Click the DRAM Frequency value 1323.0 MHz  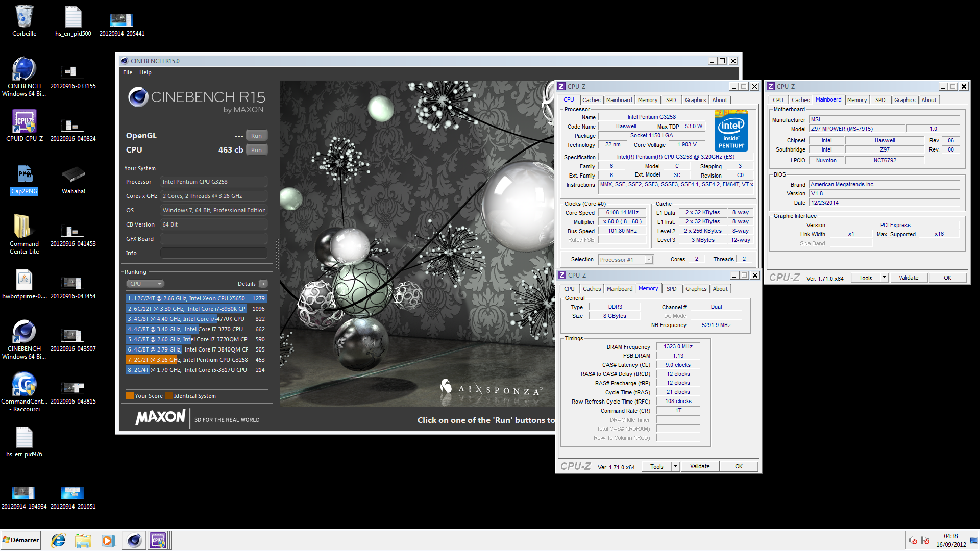(678, 347)
